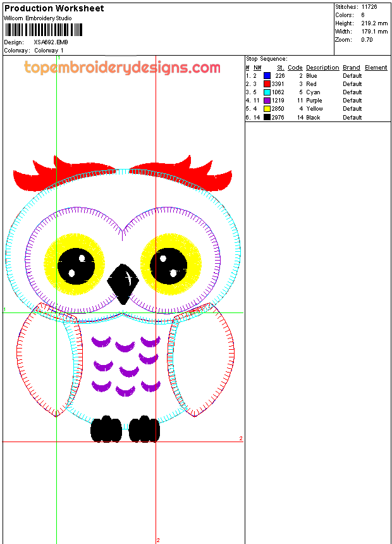Select the Red thread color swatch
This screenshot has height=544, width=392.
pos(267,84)
